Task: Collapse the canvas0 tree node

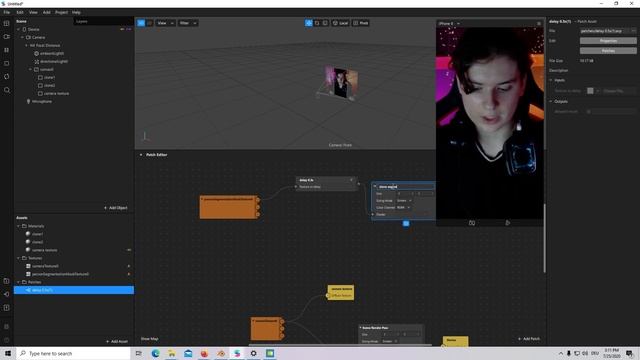Action: click(x=31, y=69)
